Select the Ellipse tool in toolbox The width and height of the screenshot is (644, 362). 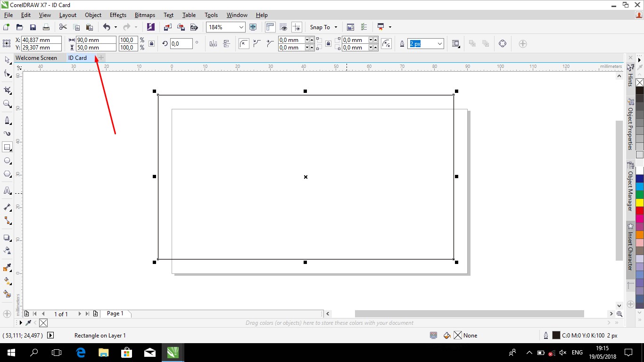7,161
